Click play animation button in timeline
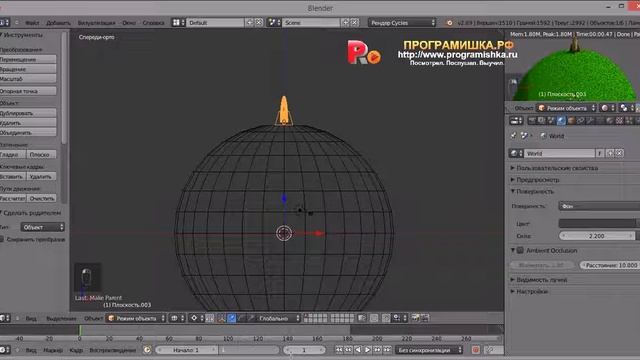Image resolution: width=640 pixels, height=360 pixels. point(368,350)
